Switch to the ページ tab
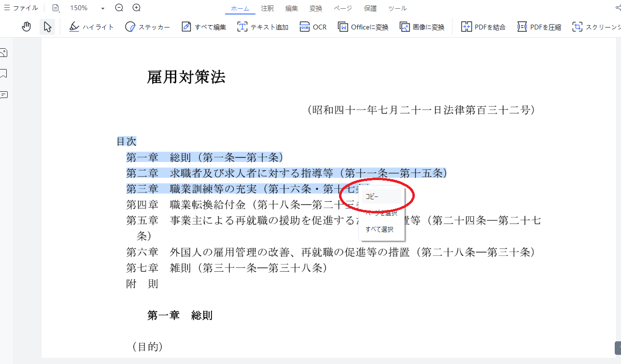 point(343,8)
